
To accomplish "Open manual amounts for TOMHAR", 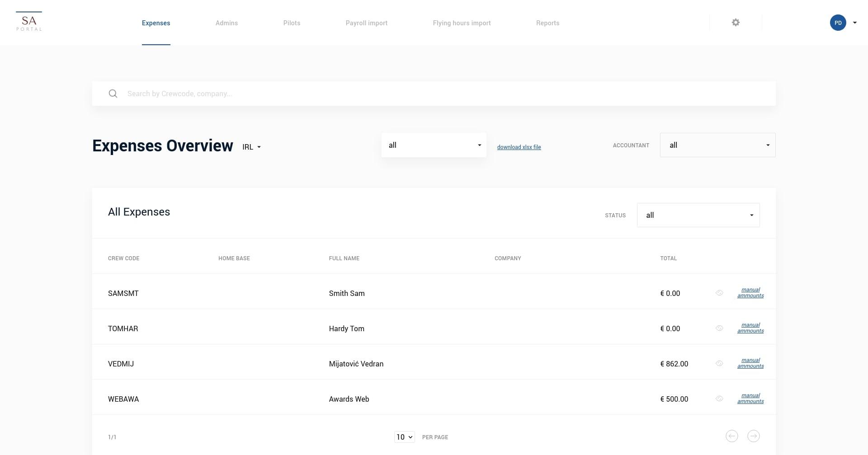I will point(750,328).
